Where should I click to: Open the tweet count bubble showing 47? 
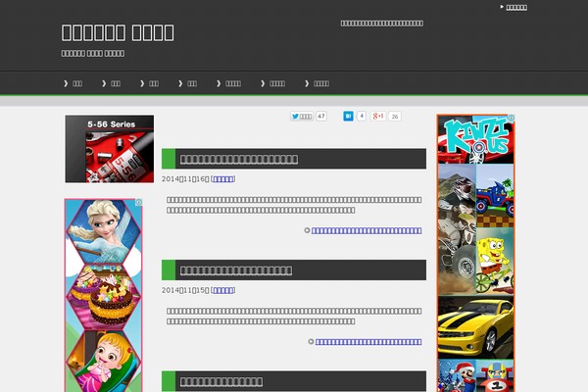pyautogui.click(x=321, y=117)
